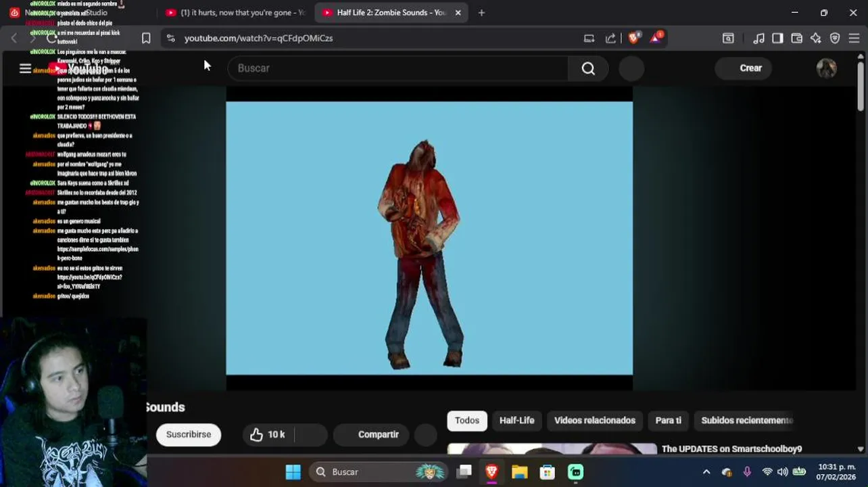Close the Half Life 2: Zombie Sounds tab
This screenshot has height=487, width=868.
(458, 12)
